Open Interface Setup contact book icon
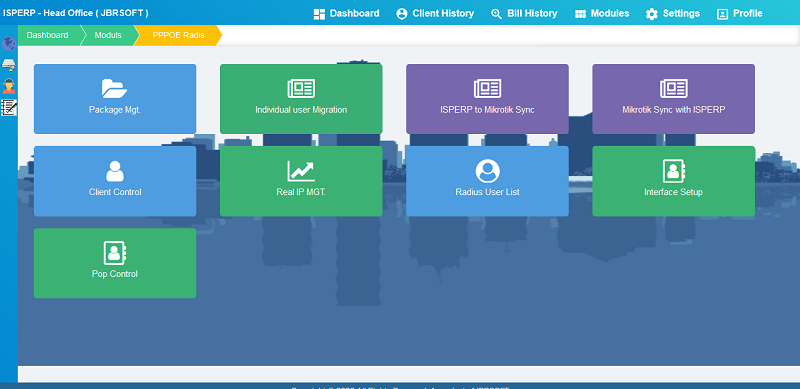800x389 pixels. 673,171
